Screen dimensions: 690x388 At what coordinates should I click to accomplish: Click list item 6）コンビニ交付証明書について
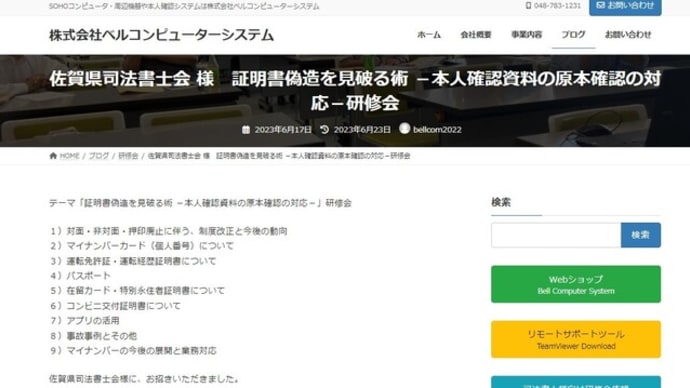point(115,306)
